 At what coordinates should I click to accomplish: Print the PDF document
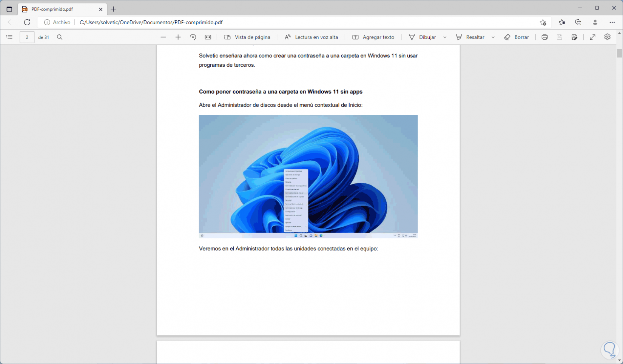[544, 37]
